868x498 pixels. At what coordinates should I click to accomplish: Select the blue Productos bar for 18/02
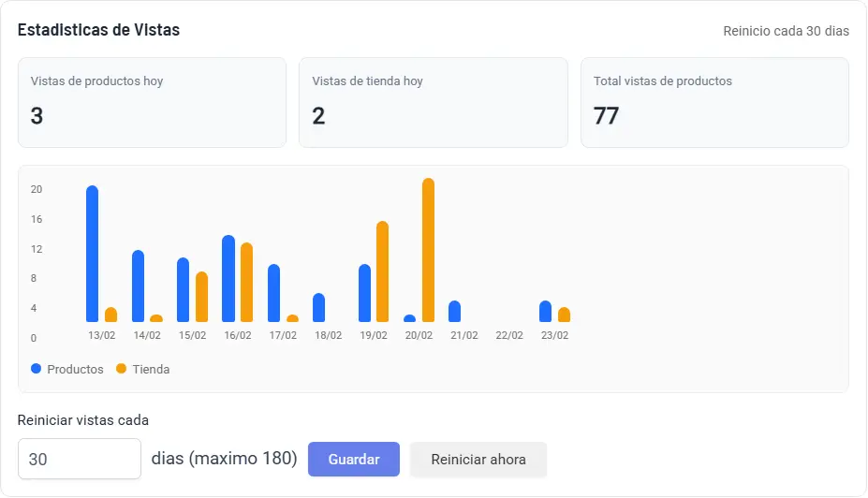tap(319, 308)
